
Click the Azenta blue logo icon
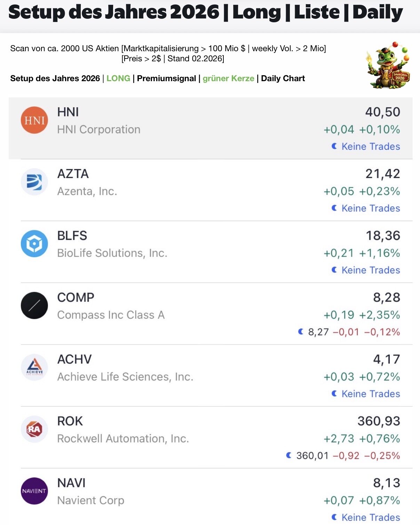[x=34, y=182]
